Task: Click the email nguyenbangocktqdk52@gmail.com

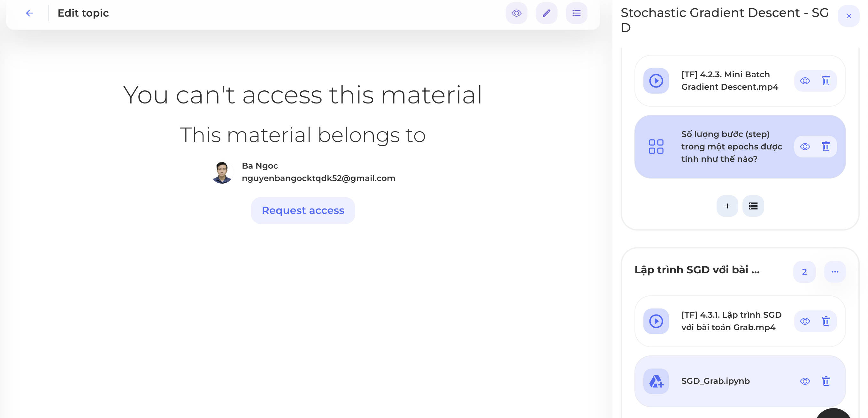Action: pyautogui.click(x=319, y=178)
